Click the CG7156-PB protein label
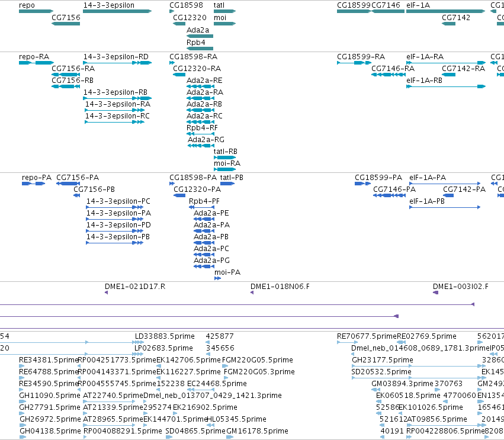Viewport: 504px width, 440px height. 94,190
